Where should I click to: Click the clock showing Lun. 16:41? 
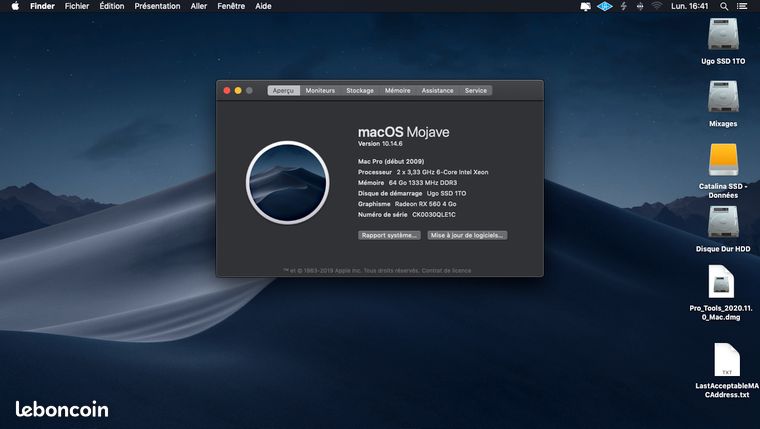pyautogui.click(x=690, y=6)
